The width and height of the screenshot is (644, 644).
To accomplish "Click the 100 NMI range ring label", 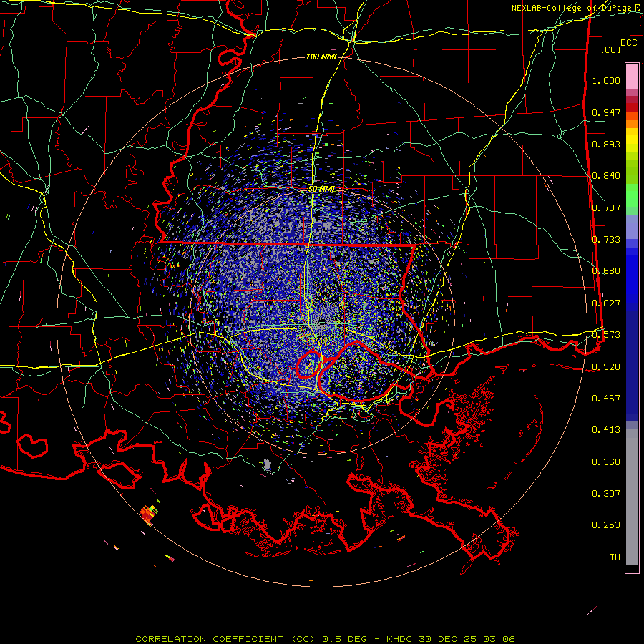I will [x=321, y=57].
